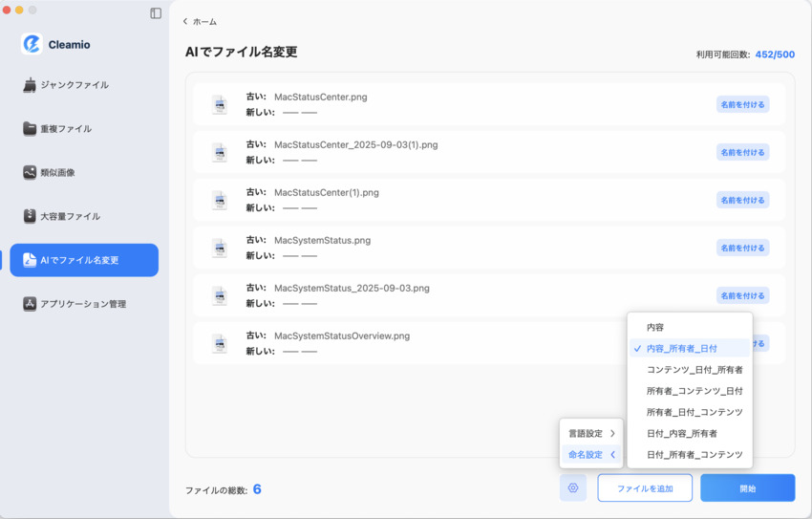
Task: Click the MacStatusCenter(1).png file thumbnail
Action: [x=220, y=200]
